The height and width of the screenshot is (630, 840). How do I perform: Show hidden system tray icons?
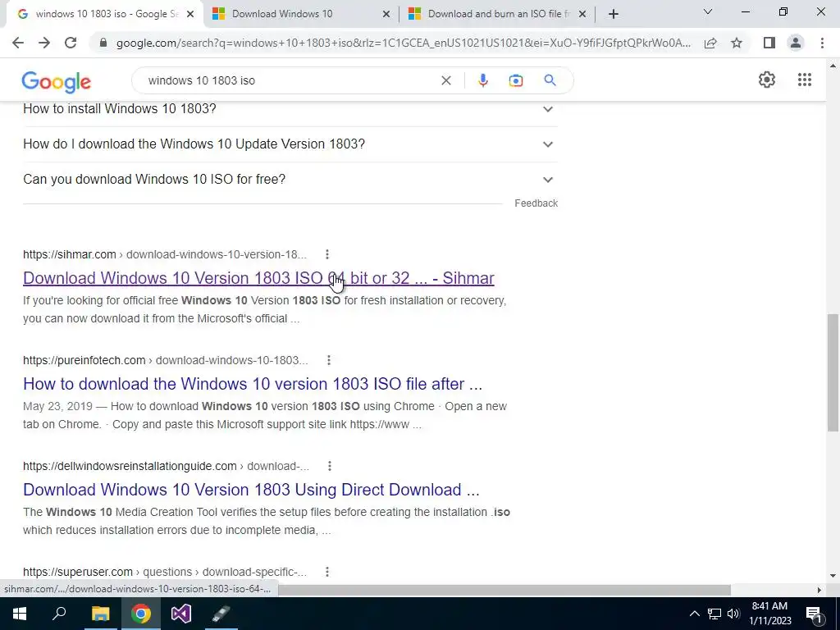click(694, 614)
